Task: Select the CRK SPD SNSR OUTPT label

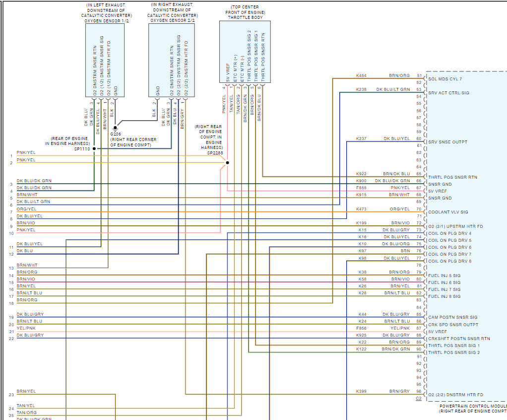Action: pyautogui.click(x=453, y=325)
